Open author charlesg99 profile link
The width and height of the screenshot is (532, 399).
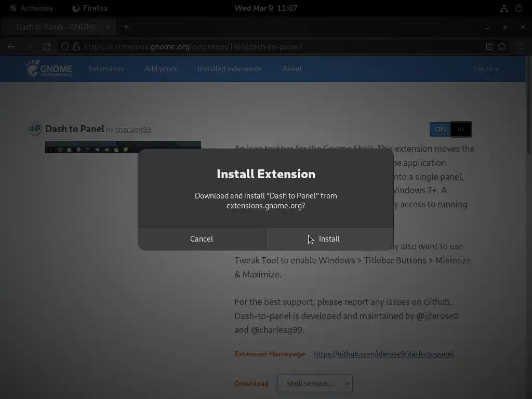coord(134,129)
